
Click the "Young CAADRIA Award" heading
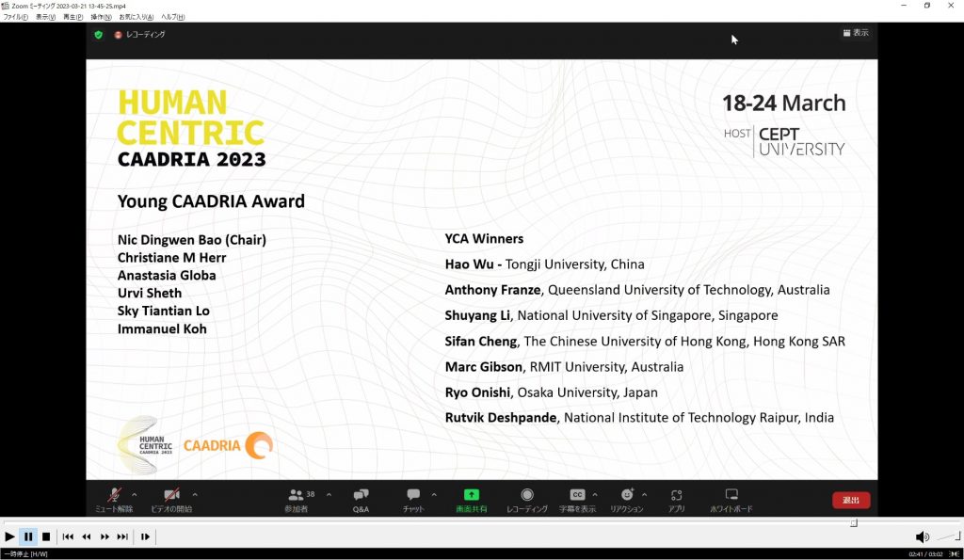pyautogui.click(x=211, y=201)
